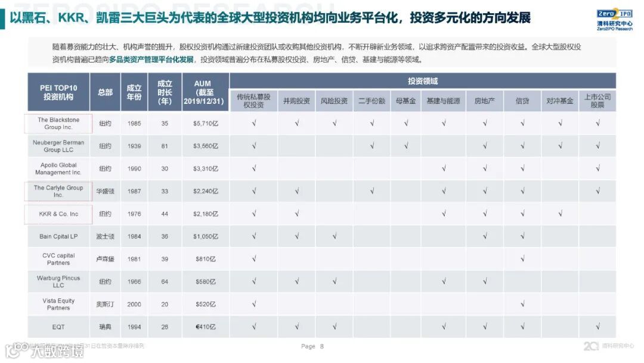Select The Blackstone Group Inc. cell
This screenshot has height=363, width=644.
click(x=58, y=124)
